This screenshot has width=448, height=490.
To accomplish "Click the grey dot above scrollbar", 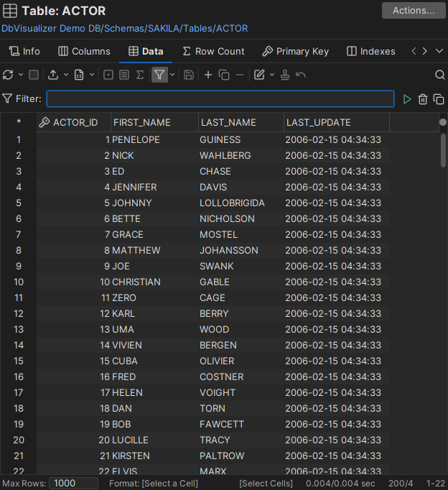I will (443, 122).
